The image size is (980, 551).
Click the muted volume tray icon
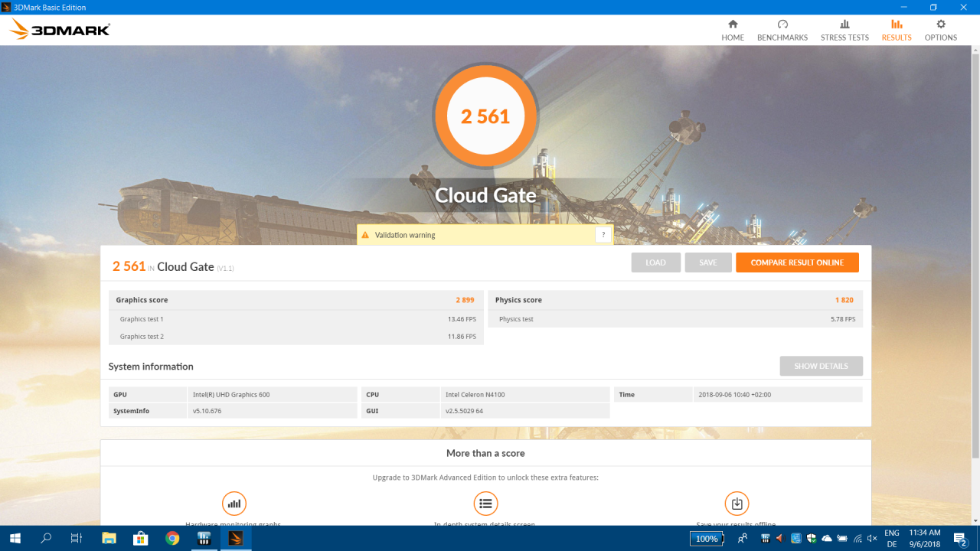point(872,539)
